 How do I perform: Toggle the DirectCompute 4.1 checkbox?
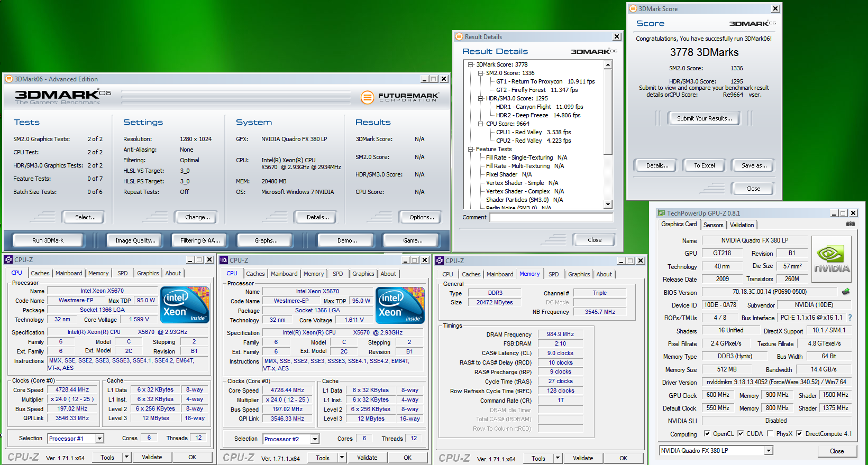click(x=799, y=433)
